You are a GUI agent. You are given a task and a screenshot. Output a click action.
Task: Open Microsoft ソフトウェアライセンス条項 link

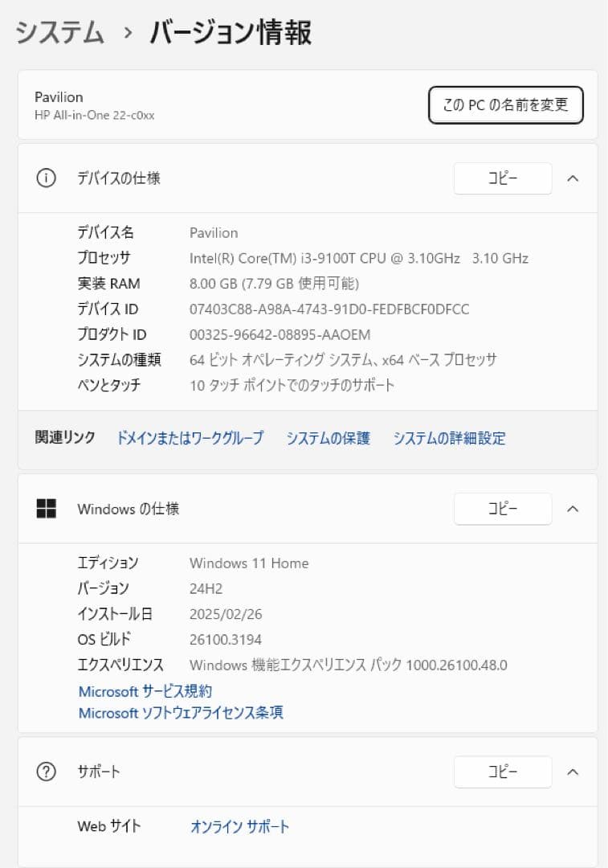(181, 712)
